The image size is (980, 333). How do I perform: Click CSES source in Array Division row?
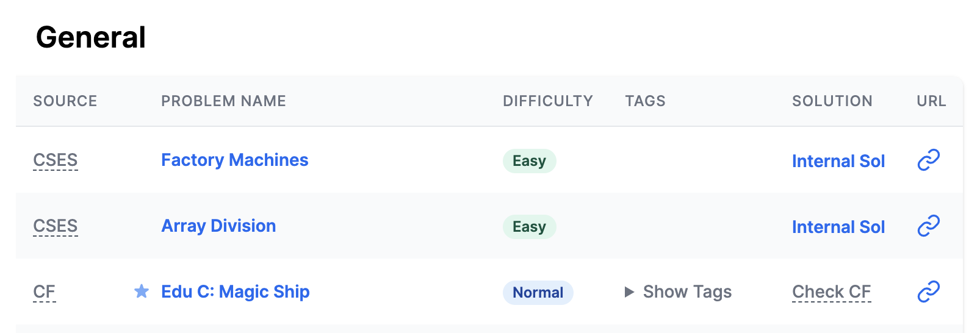coord(55,226)
